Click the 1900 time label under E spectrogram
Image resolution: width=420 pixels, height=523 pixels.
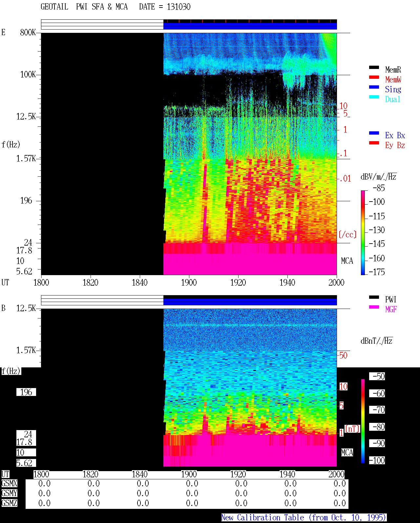[x=189, y=282]
